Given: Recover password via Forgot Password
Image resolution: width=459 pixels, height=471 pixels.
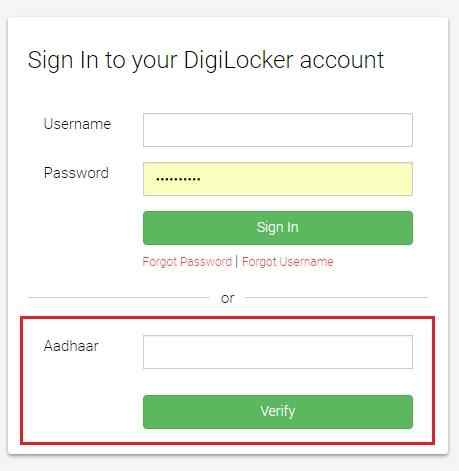Looking at the screenshot, I should [x=187, y=262].
